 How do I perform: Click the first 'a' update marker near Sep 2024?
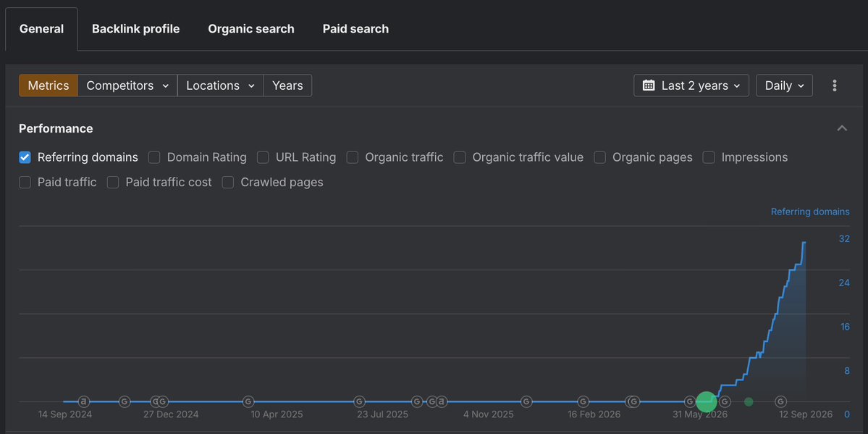coord(83,401)
